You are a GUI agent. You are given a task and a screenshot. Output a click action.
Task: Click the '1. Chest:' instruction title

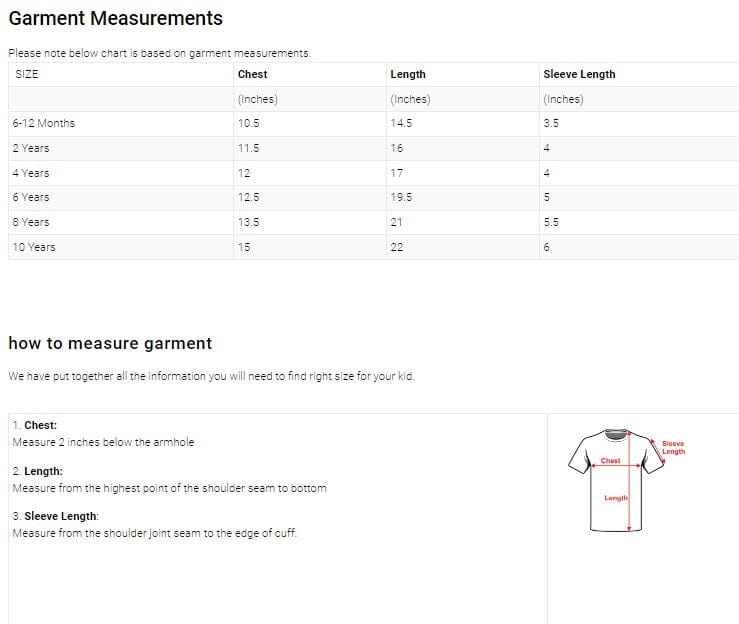[x=35, y=425]
